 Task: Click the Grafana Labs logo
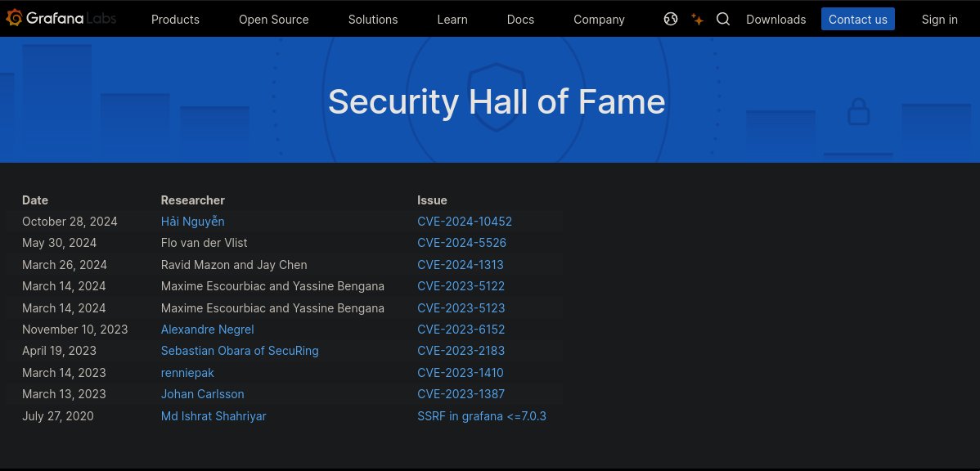[x=61, y=18]
